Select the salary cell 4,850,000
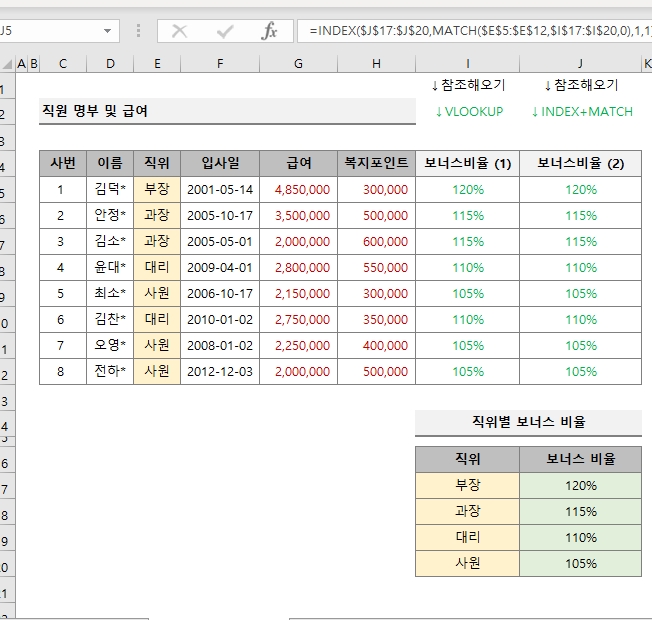Viewport: 652px width, 620px height. pyautogui.click(x=298, y=190)
